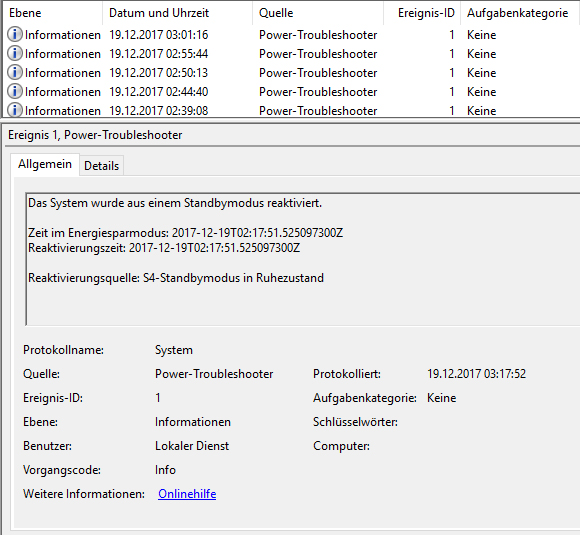The width and height of the screenshot is (580, 535).
Task: Click the 'Reaktivierungsquelle: S4-Standbymodus in Ruhezustand' line
Action: pyautogui.click(x=176, y=277)
